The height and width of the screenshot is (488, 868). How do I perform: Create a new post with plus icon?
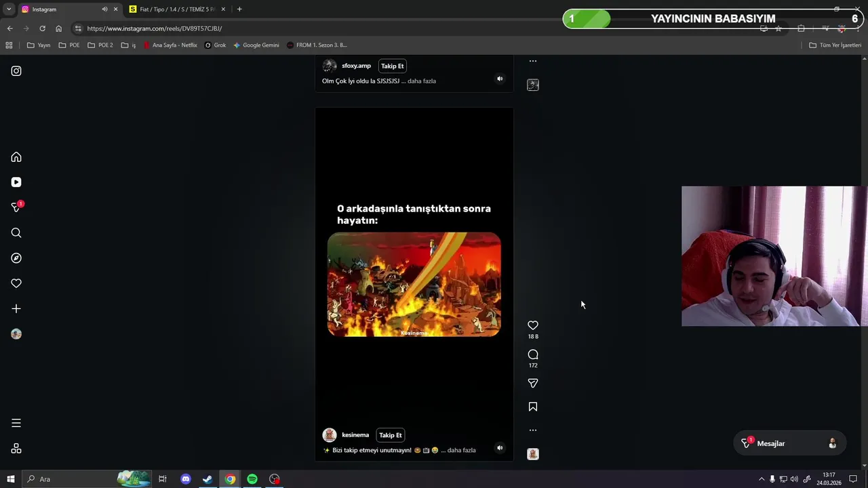(x=16, y=309)
